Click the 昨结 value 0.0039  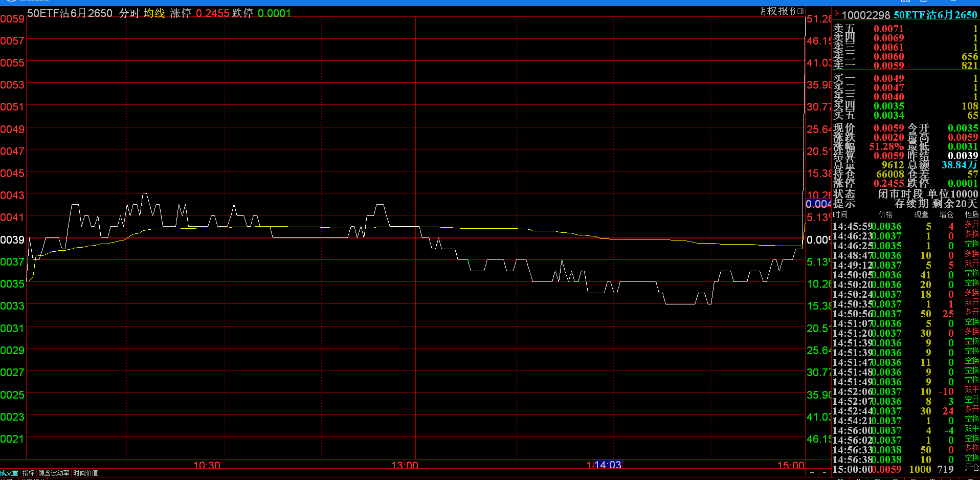pyautogui.click(x=963, y=156)
